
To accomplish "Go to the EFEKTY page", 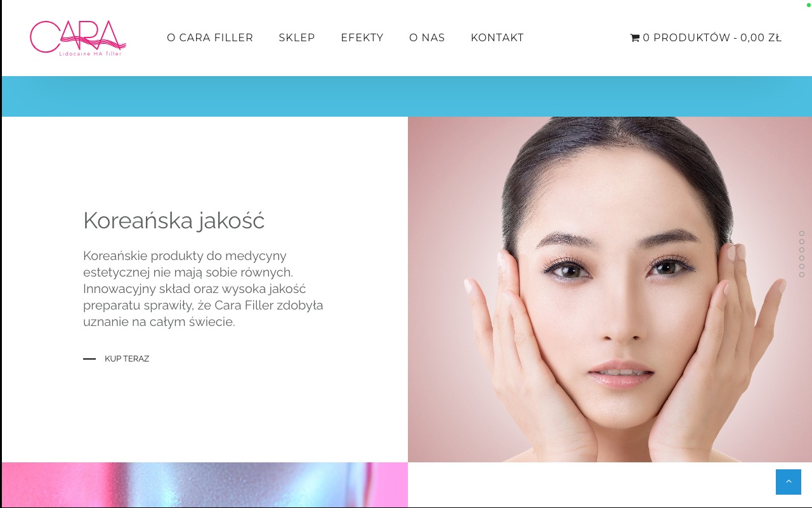I will pos(362,38).
